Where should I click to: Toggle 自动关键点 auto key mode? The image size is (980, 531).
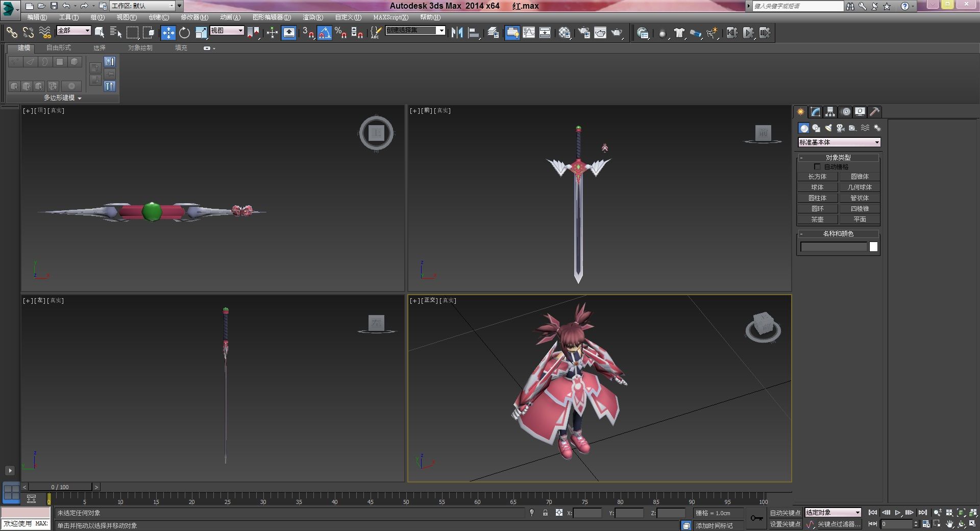[x=785, y=513]
